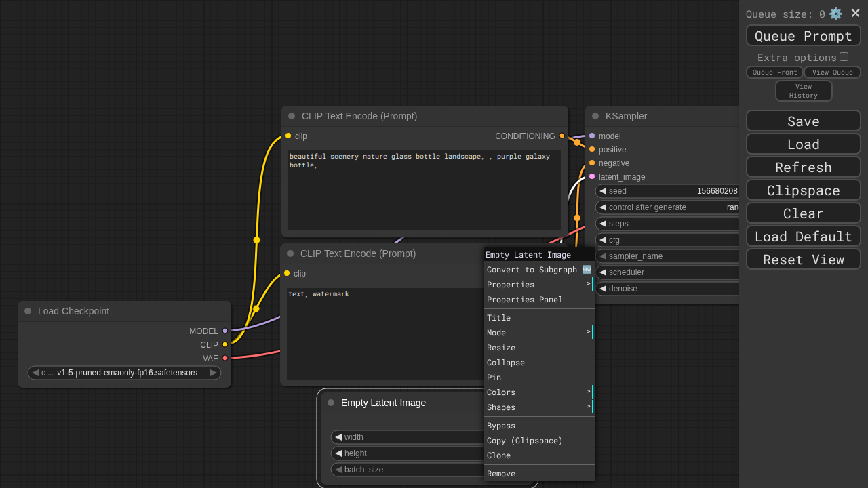This screenshot has height=488, width=868.
Task: Click the steps value slider
Action: click(668, 224)
